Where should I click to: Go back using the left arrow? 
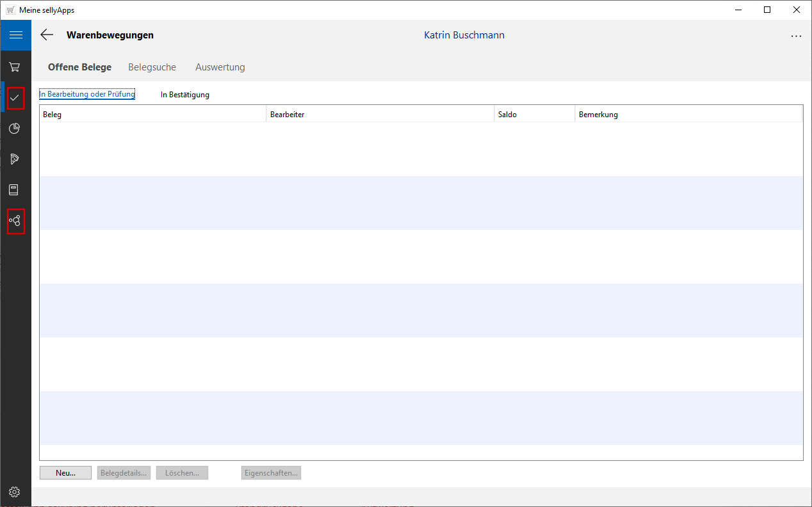click(x=47, y=35)
